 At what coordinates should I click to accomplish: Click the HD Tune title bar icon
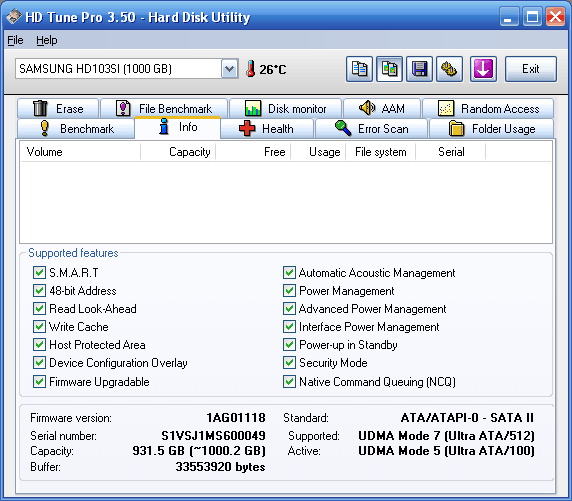point(14,17)
